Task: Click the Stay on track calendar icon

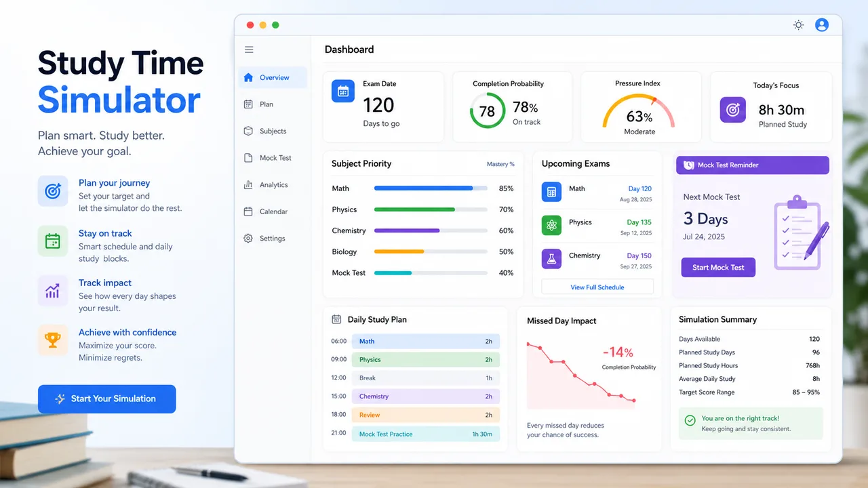Action: pos(53,241)
